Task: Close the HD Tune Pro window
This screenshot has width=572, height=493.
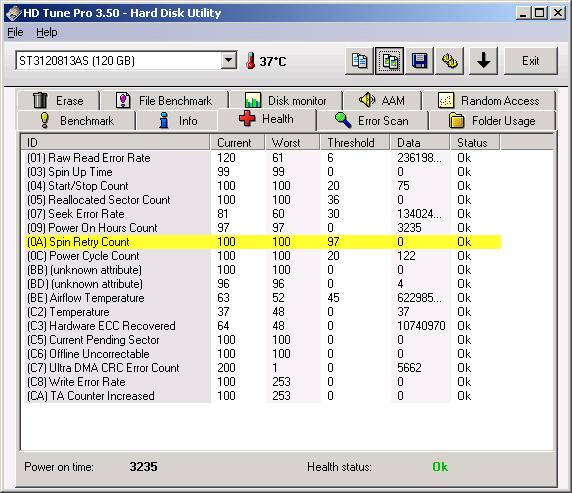Action: pos(558,14)
